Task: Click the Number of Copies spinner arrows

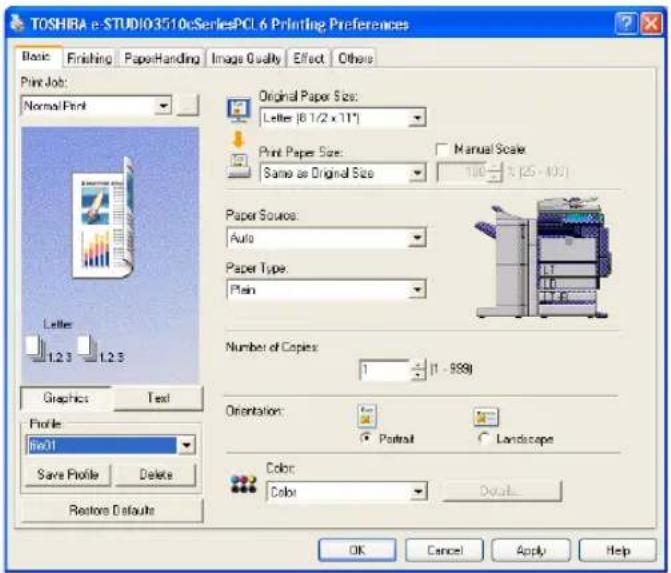Action: (x=418, y=370)
